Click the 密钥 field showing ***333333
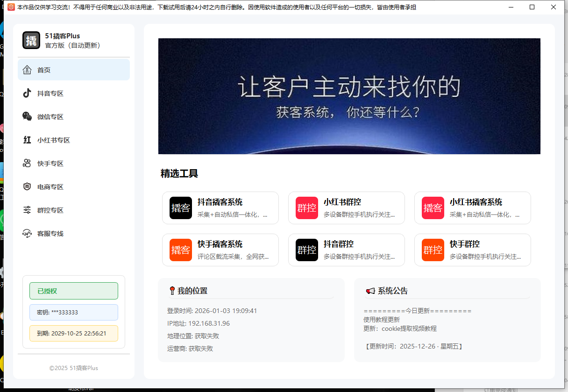 coord(74,312)
